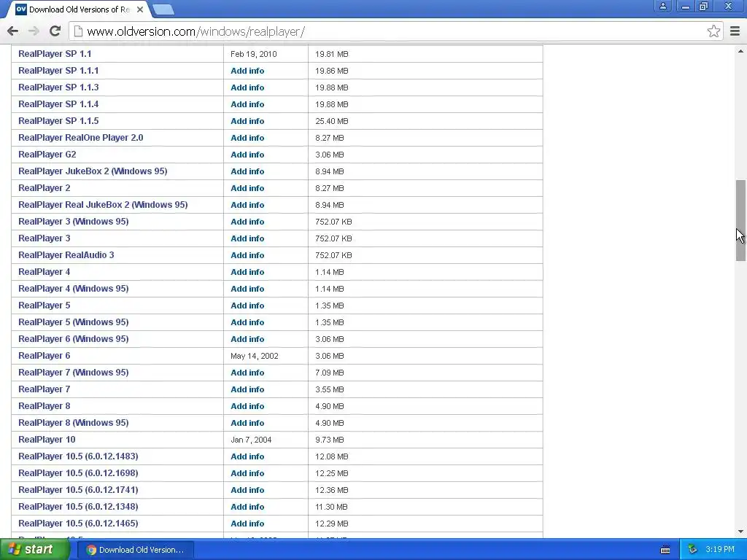Screen dimensions: 747x560
Task: Click the scrollbar down arrow
Action: click(740, 532)
